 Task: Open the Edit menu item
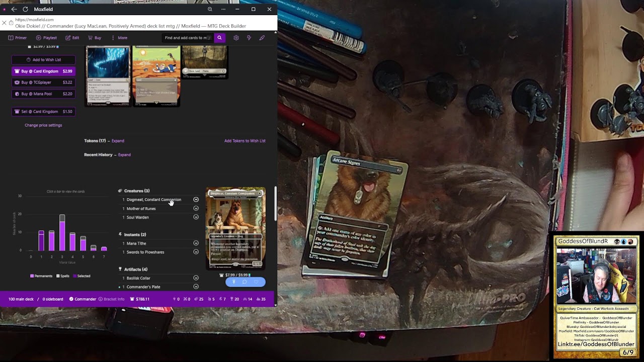[72, 38]
